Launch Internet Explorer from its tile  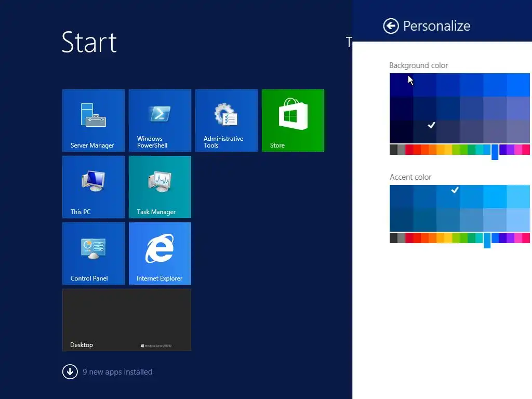[160, 254]
